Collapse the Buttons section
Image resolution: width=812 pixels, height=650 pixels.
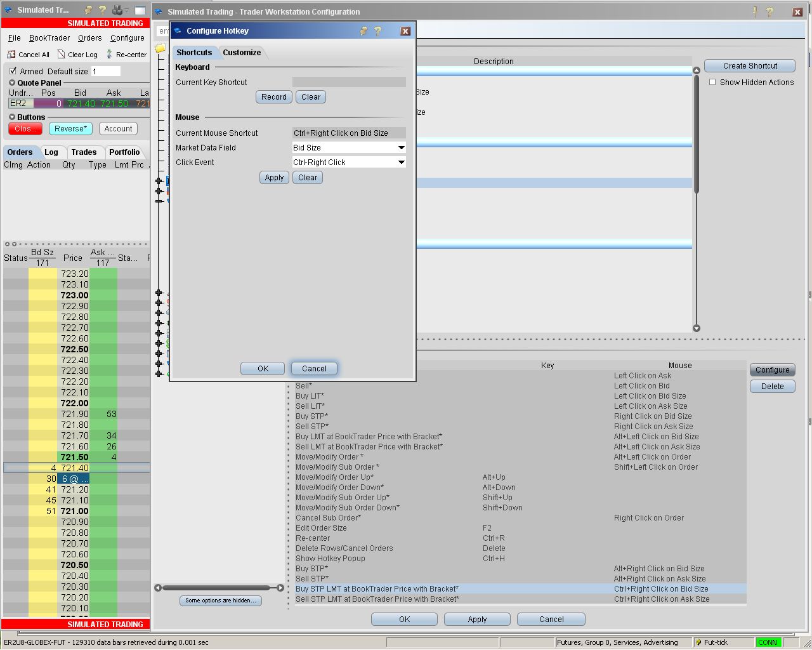click(x=12, y=117)
